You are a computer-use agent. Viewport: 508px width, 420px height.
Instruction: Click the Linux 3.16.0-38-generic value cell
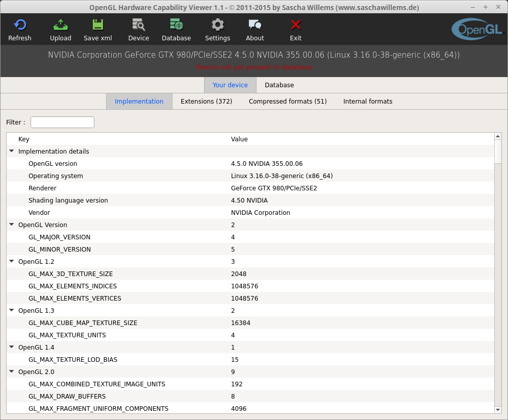click(x=282, y=176)
